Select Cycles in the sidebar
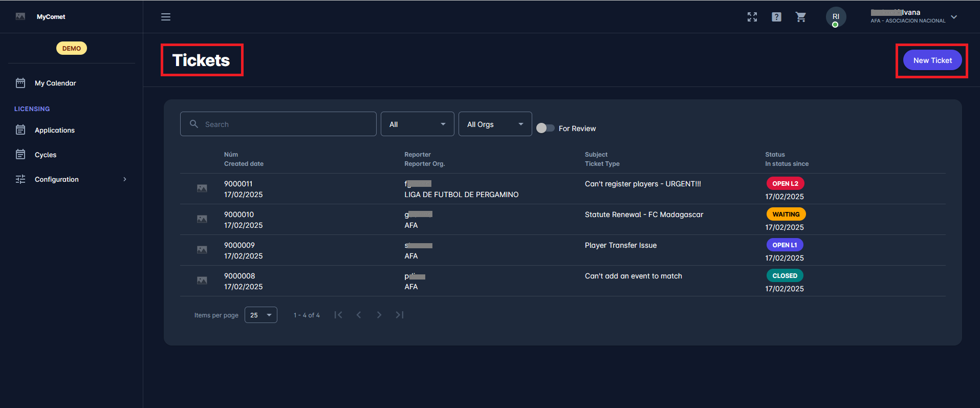980x408 pixels. coord(46,155)
